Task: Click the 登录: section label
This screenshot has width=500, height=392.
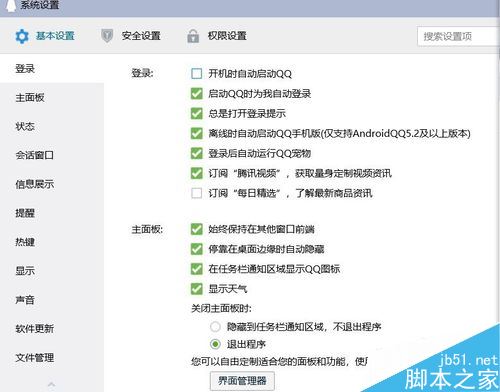Action: pos(142,73)
